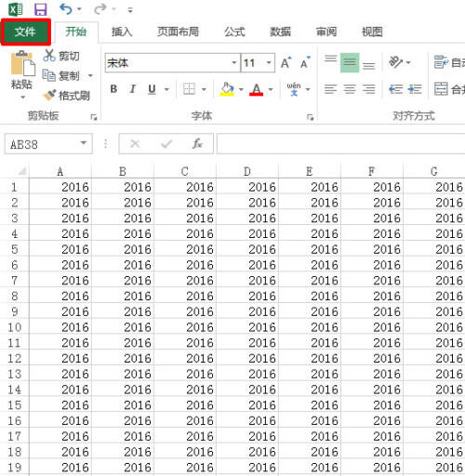Click 复制 copy button
This screenshot has height=476, width=465.
click(61, 75)
